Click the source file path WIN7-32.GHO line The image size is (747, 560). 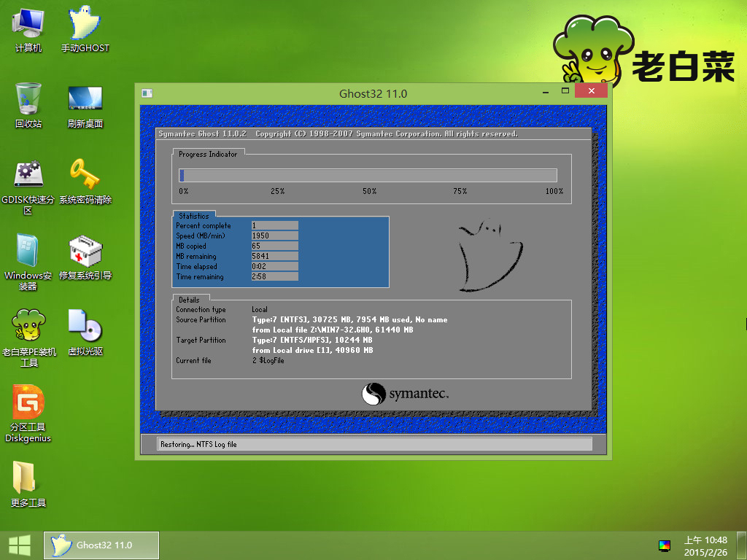(333, 330)
